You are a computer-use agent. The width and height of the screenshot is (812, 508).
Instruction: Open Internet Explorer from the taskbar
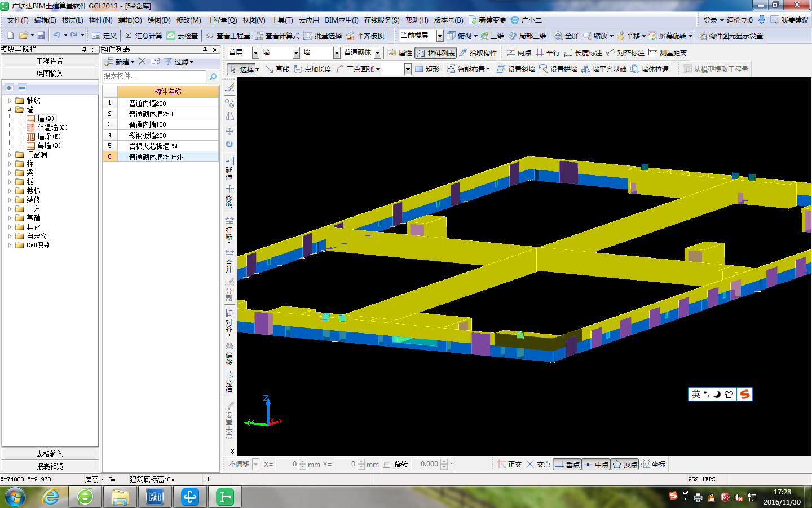point(50,497)
